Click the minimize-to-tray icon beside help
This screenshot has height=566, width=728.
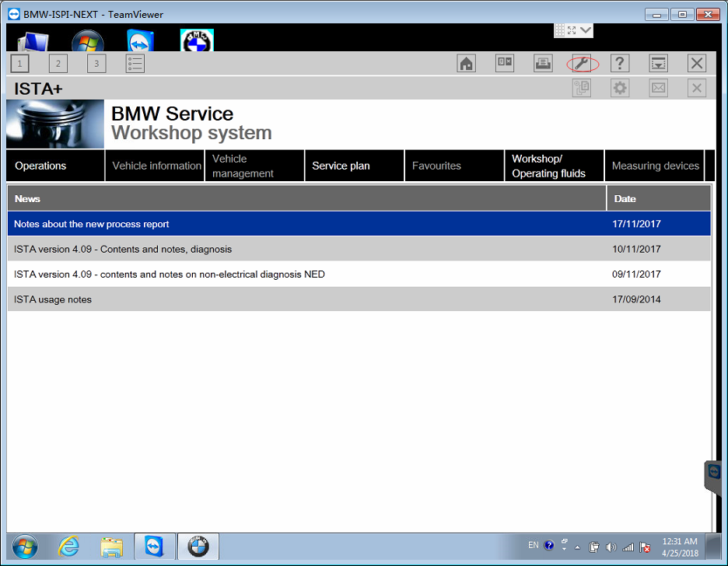[658, 64]
